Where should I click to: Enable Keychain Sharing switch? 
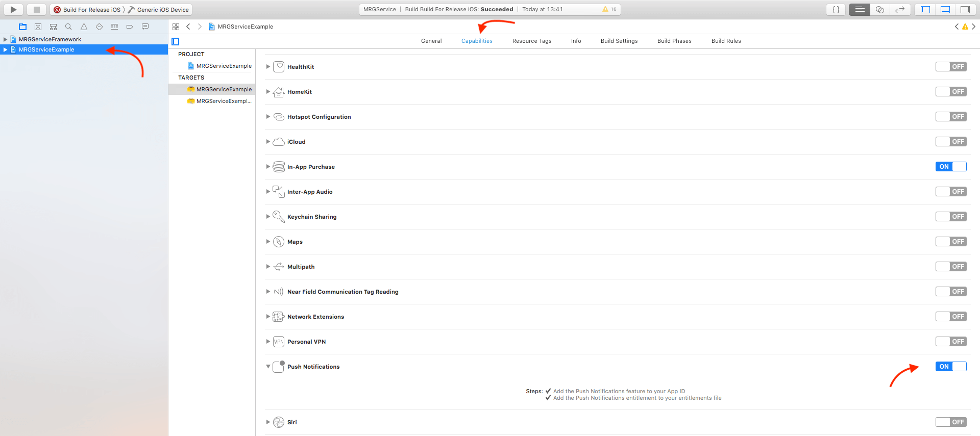point(950,216)
